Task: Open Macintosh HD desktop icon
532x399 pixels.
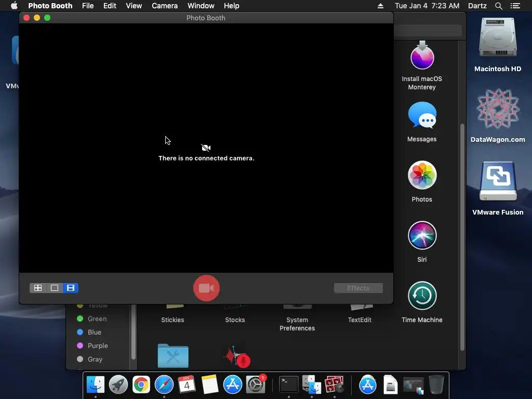Action: (x=498, y=38)
